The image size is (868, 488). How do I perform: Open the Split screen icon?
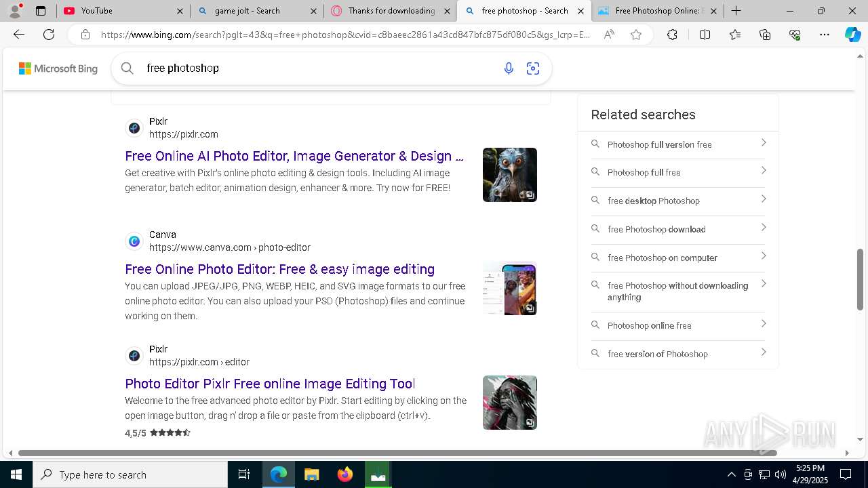tap(705, 35)
